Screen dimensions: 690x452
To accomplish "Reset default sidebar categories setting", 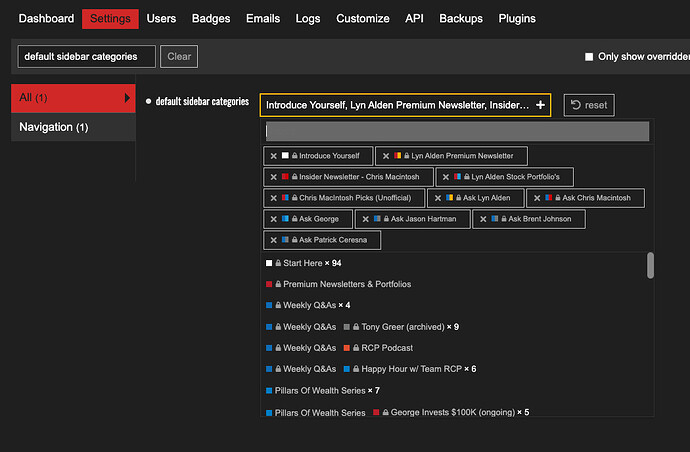I will click(589, 105).
